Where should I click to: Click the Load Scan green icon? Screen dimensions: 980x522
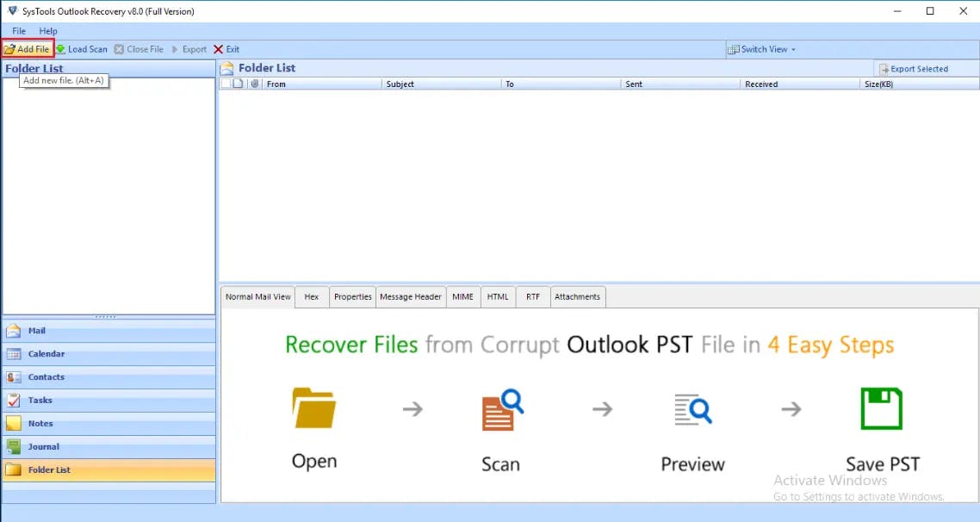point(60,49)
